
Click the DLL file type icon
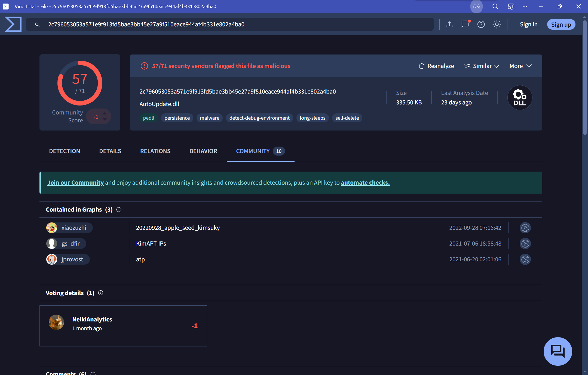(520, 98)
